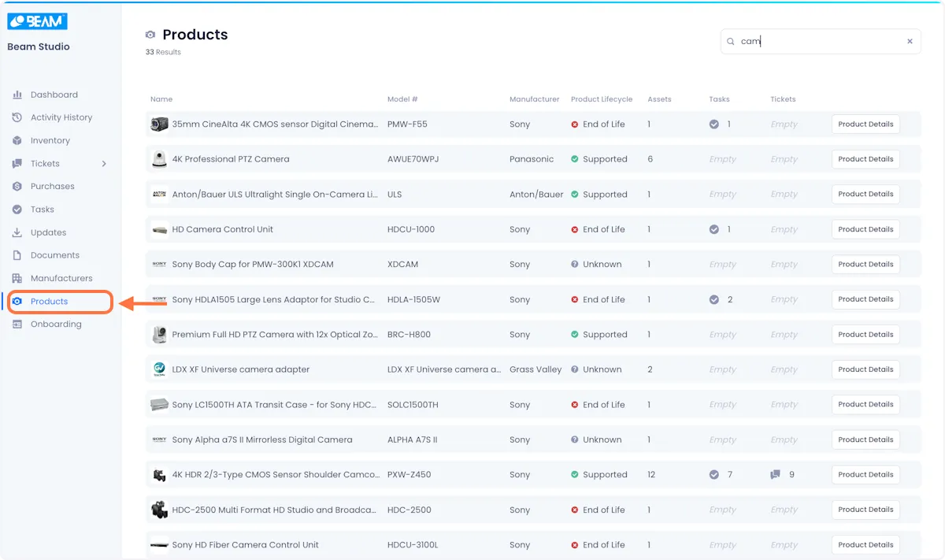Viewport: 945px width, 560px height.
Task: Click the tickets icon in PXW-Z450 row
Action: 776,475
